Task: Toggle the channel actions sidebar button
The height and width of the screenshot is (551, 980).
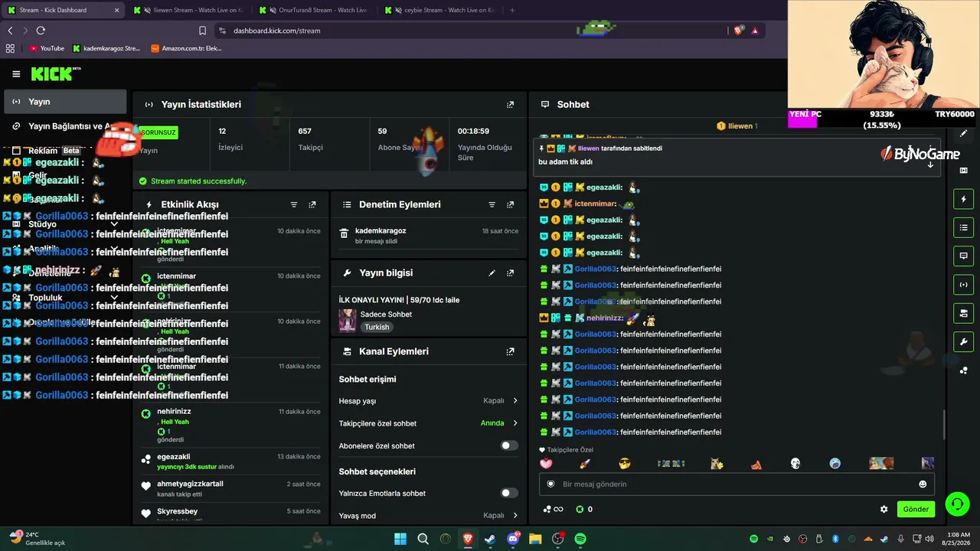Action: 963,313
